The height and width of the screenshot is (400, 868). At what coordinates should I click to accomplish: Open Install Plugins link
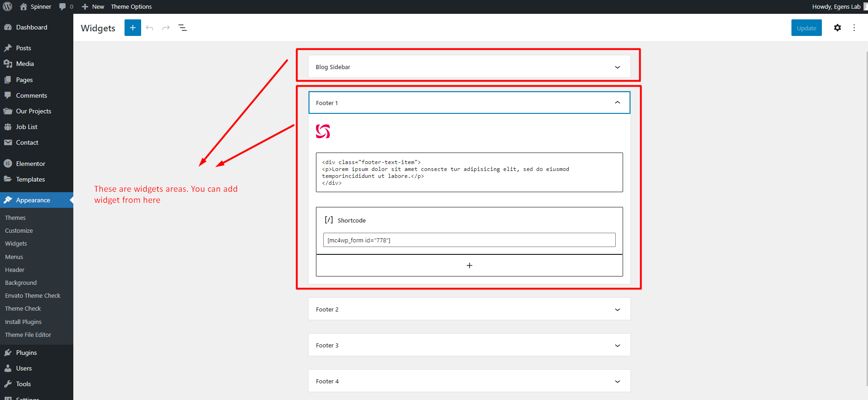[23, 322]
